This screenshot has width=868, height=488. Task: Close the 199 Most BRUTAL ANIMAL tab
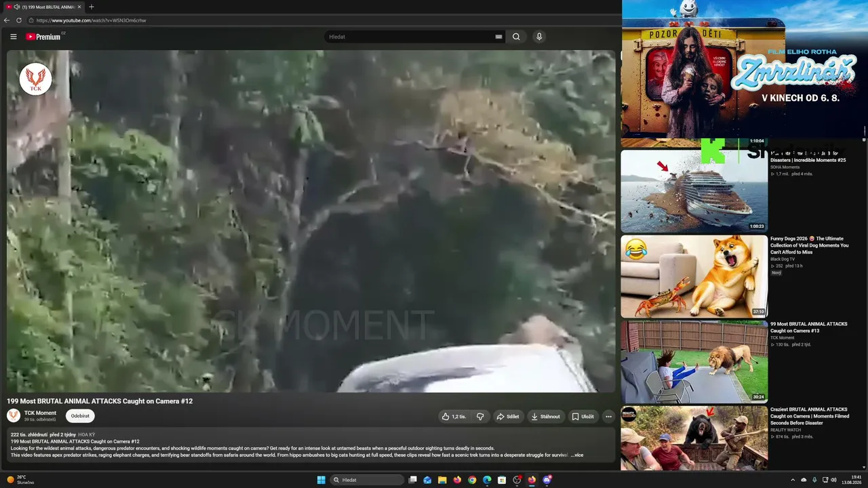pyautogui.click(x=79, y=7)
